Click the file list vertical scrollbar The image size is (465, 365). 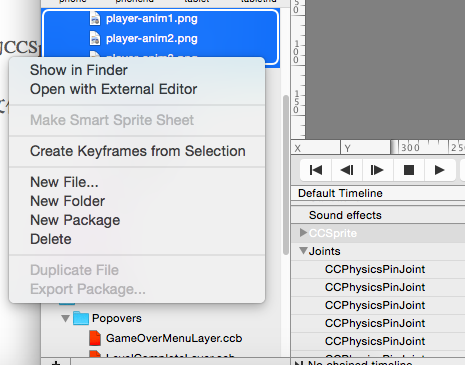pyautogui.click(x=286, y=175)
